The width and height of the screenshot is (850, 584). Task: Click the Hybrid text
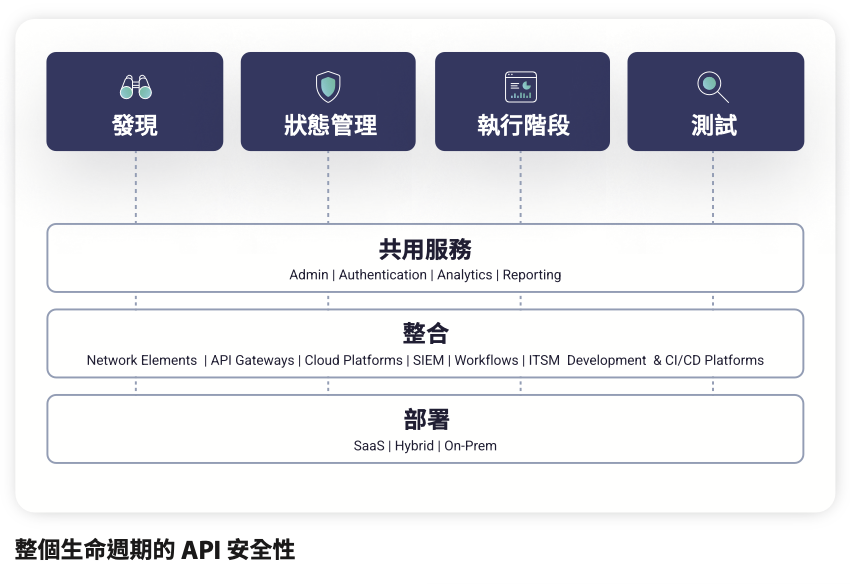414,446
